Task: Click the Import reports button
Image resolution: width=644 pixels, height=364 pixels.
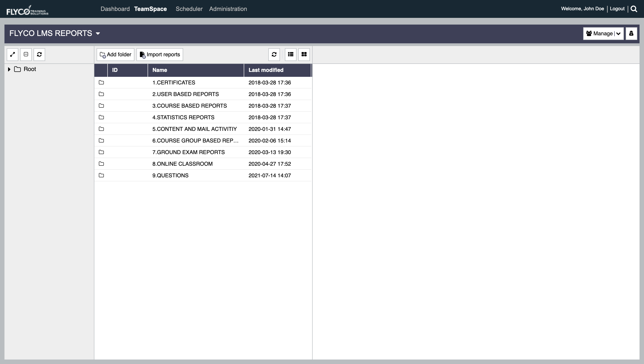Action: (160, 54)
